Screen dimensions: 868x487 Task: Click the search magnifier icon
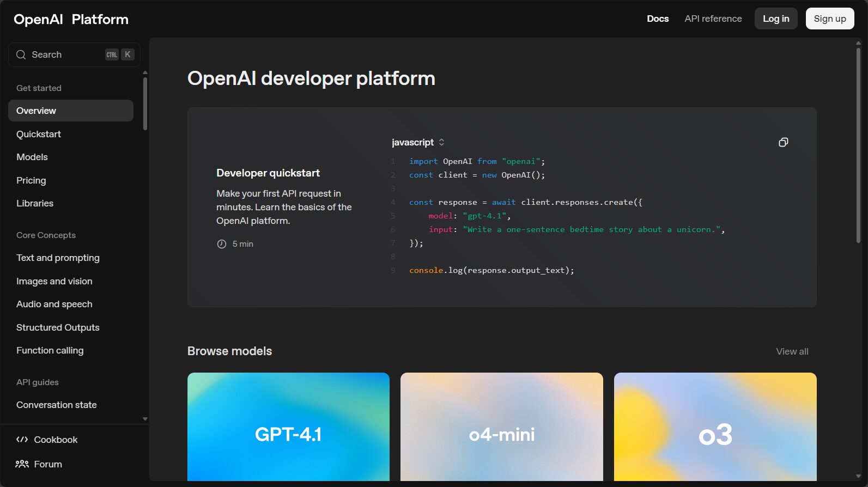click(21, 54)
